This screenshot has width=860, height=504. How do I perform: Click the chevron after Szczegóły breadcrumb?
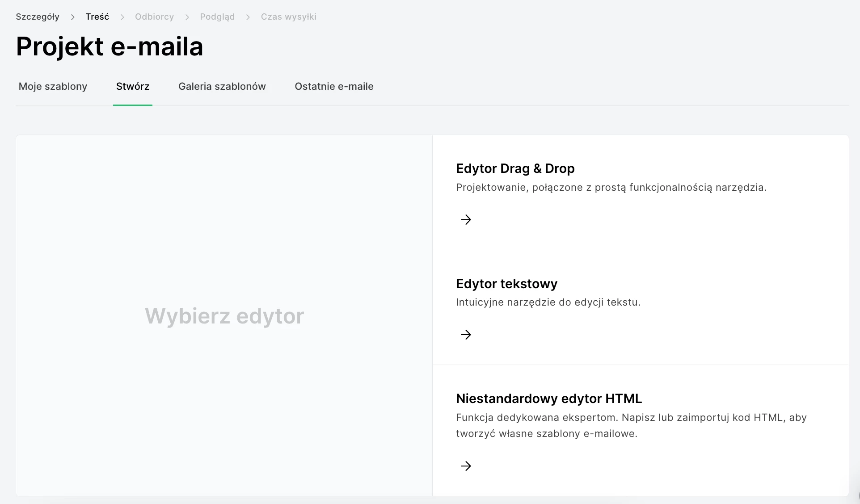pyautogui.click(x=72, y=17)
